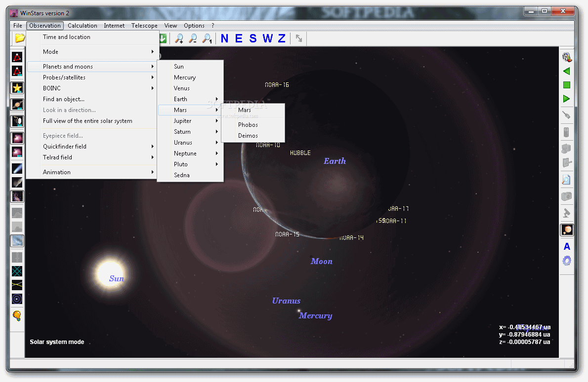The image size is (588, 382).
Task: Select Find an object... entry
Action: click(x=92, y=99)
